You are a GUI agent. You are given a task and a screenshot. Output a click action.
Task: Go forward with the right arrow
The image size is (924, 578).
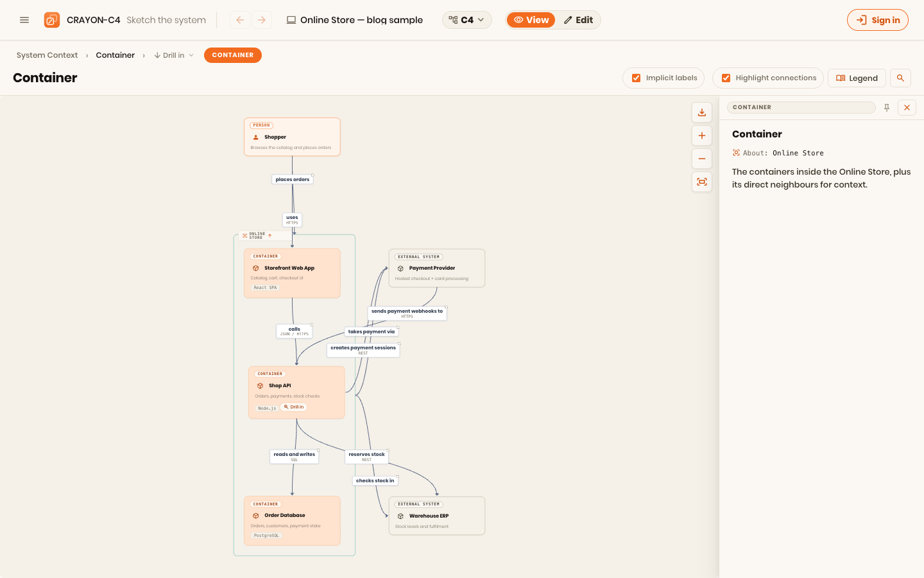[x=262, y=20]
